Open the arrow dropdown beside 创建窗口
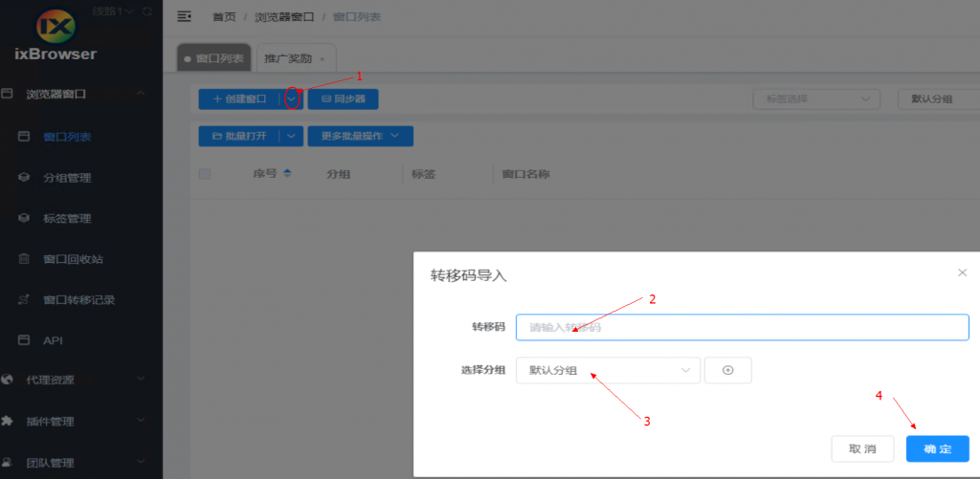 click(x=292, y=98)
